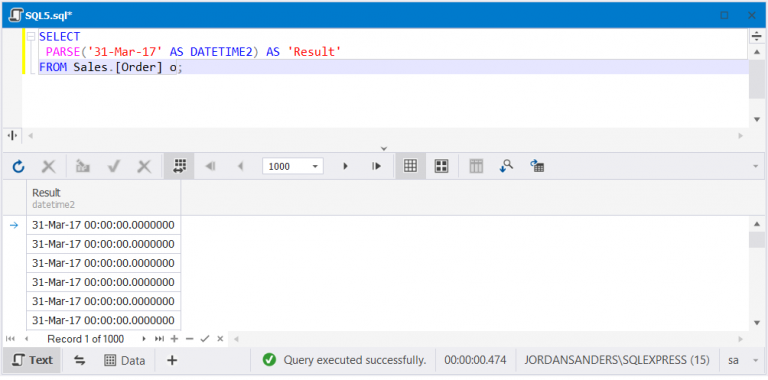Click the grayed-out column-grid icon in the toolbar

(476, 166)
